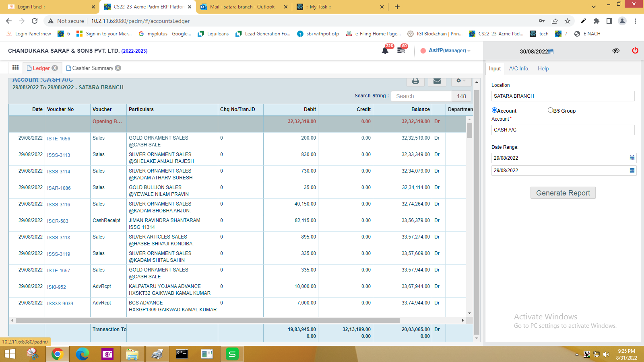Toggle the eye visibility icon

(616, 51)
